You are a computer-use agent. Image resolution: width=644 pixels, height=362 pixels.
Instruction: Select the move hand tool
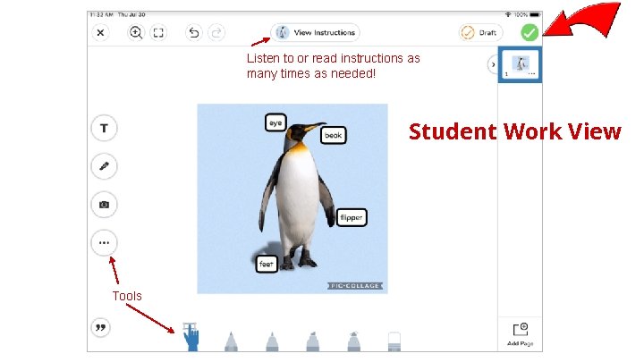tap(191, 337)
